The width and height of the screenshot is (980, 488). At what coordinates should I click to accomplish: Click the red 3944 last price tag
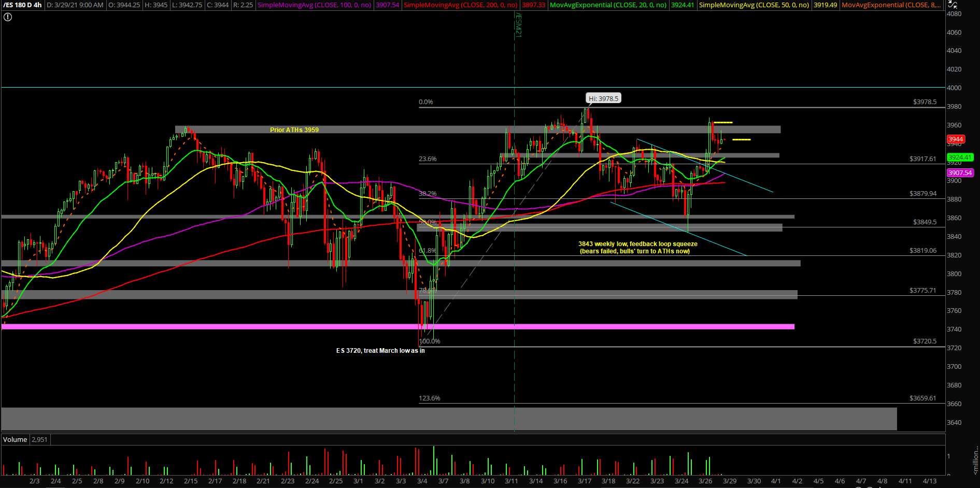[x=955, y=139]
